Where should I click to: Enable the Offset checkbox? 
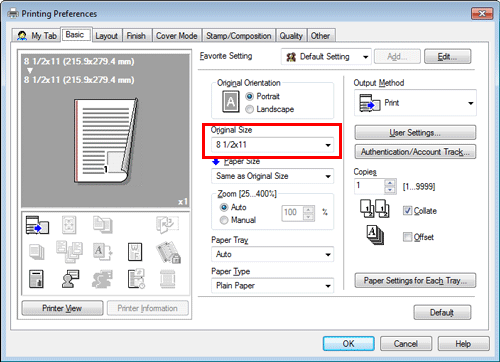407,237
